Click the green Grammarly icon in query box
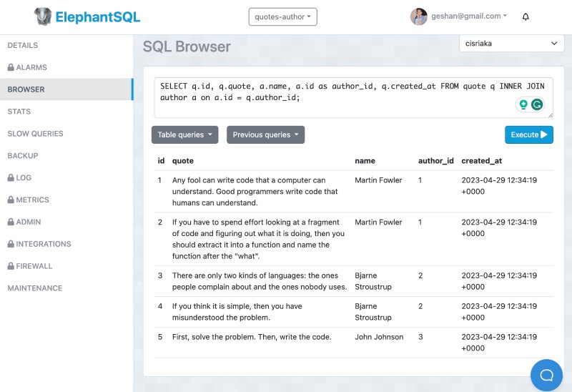The height and width of the screenshot is (392, 572). pos(536,104)
